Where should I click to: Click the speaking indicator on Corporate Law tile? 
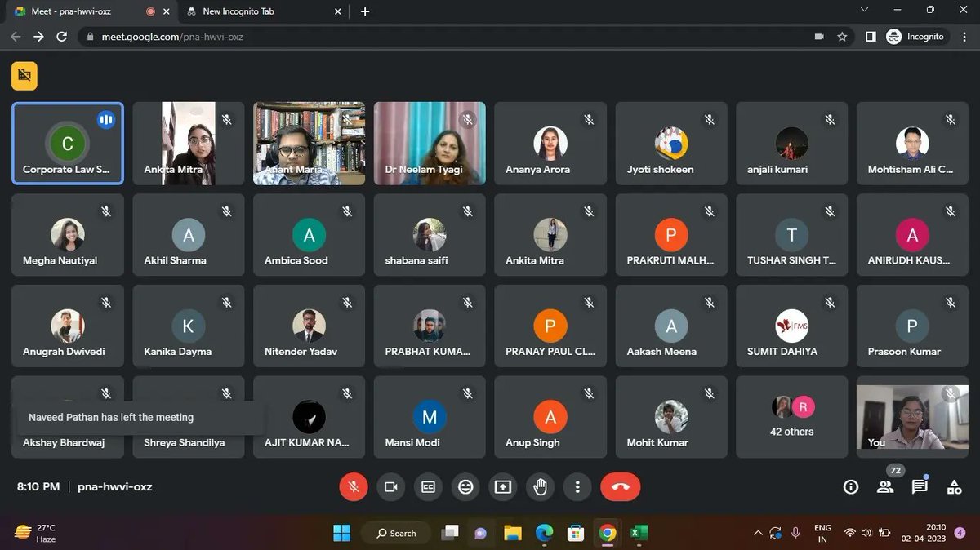coord(105,120)
